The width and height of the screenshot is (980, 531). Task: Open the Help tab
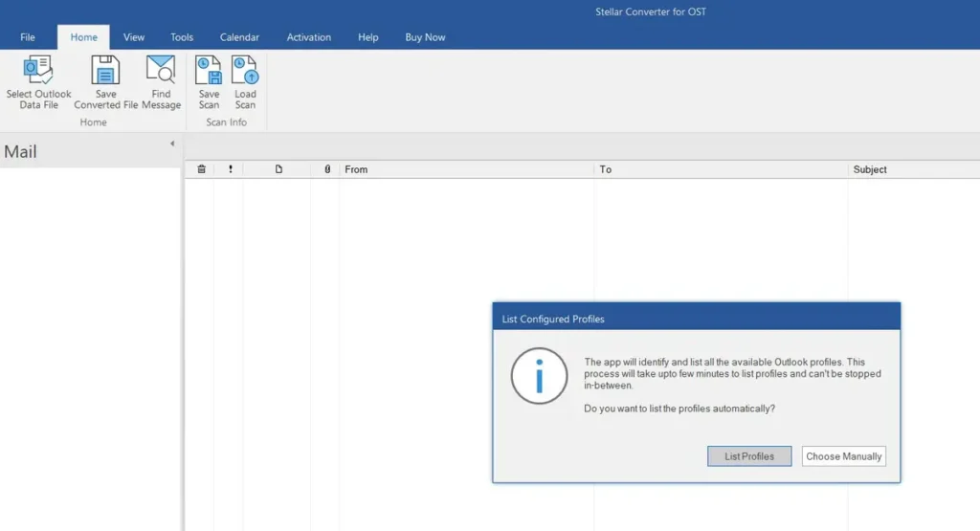(x=368, y=37)
